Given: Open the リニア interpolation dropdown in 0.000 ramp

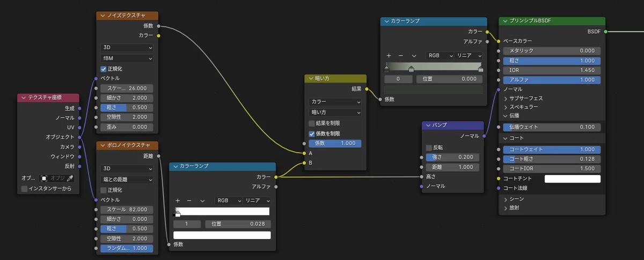Looking at the screenshot, I should coord(469,55).
